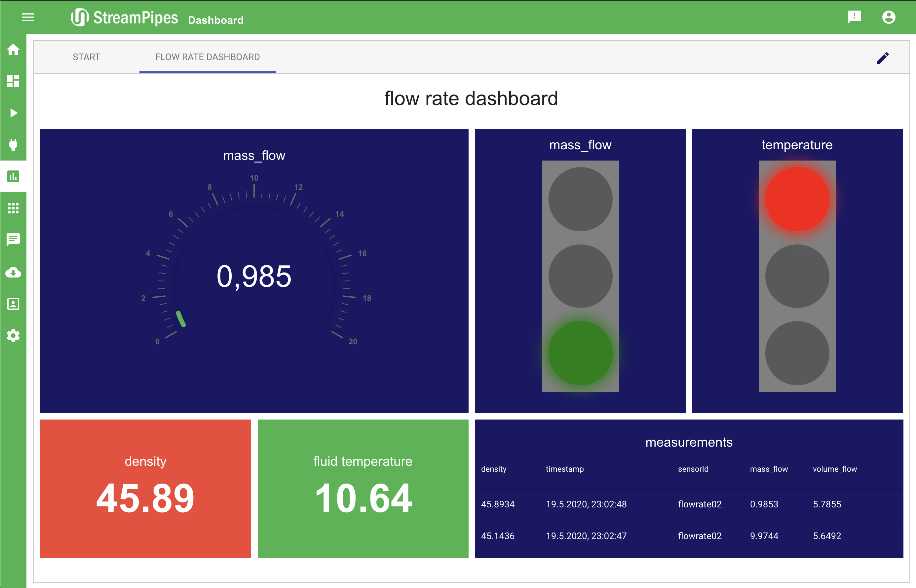This screenshot has height=588, width=916.
Task: Click the cloud download sidebar icon
Action: (13, 272)
